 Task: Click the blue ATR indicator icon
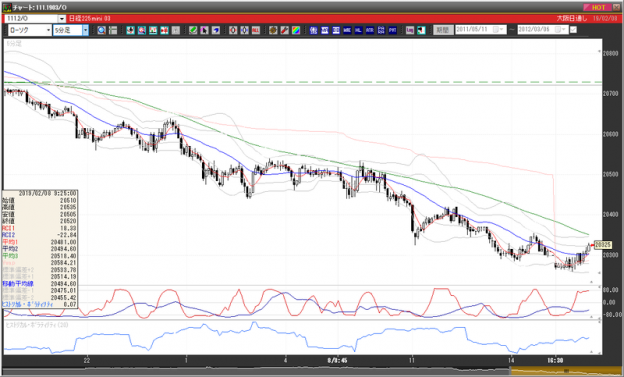coord(370,30)
